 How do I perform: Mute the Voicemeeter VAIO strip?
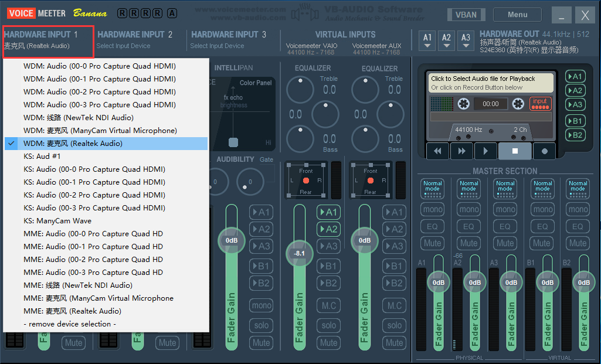coord(328,342)
